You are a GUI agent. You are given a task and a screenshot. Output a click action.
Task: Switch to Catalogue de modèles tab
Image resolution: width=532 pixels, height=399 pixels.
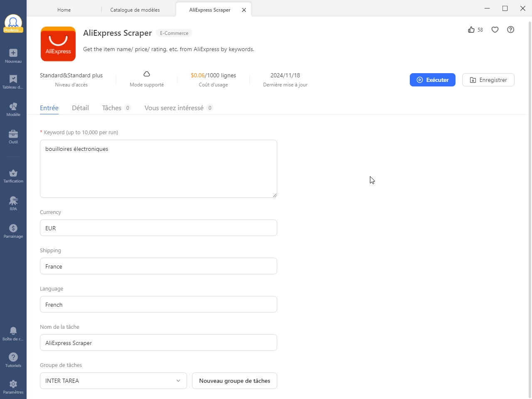135,10
